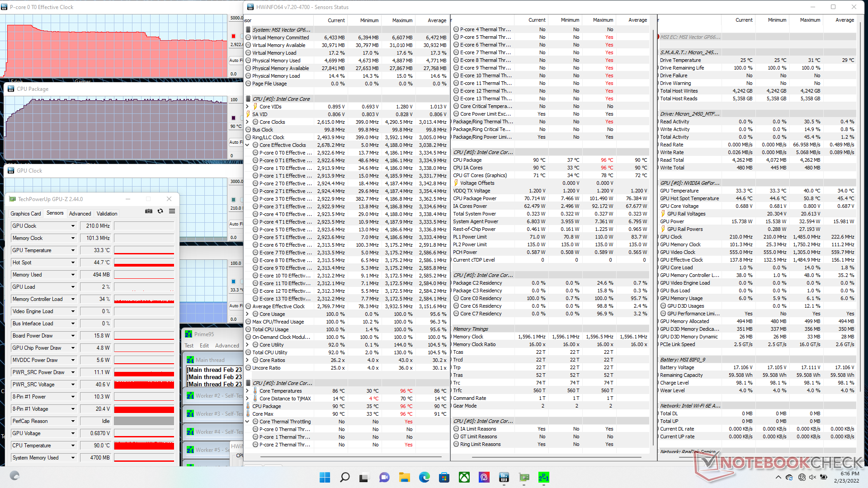Click Virtual Memory Committed sensor icon
Image resolution: width=868 pixels, height=488 pixels.
click(248, 38)
